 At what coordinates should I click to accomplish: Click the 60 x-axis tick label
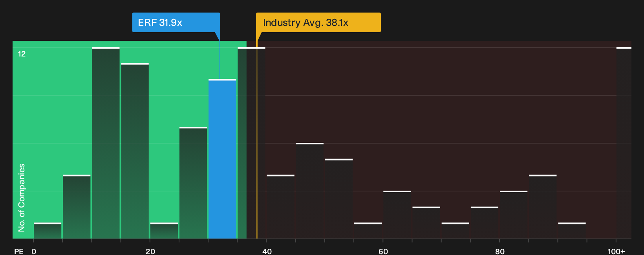tap(383, 251)
